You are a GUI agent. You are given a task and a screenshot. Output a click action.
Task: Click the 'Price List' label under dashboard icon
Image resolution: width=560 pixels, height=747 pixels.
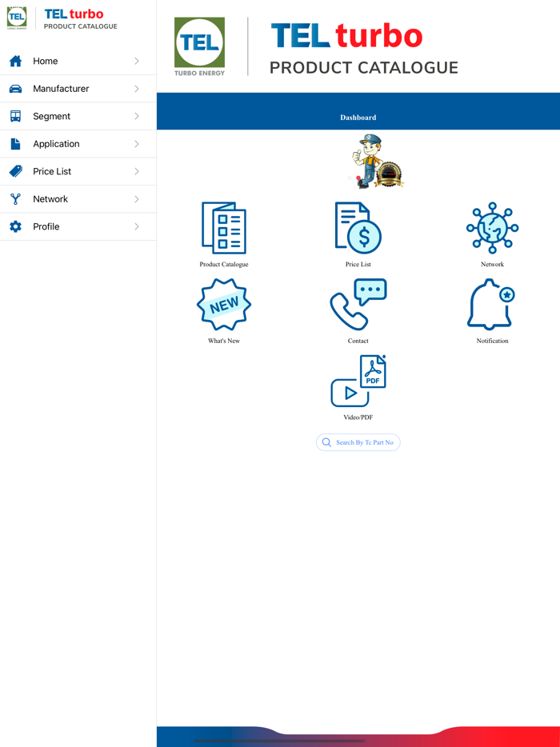click(x=358, y=265)
